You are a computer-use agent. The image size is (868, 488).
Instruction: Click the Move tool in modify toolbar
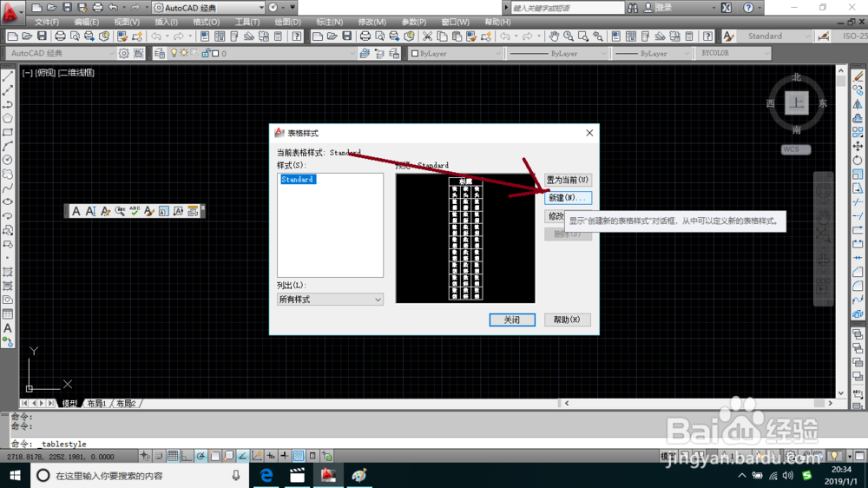858,146
